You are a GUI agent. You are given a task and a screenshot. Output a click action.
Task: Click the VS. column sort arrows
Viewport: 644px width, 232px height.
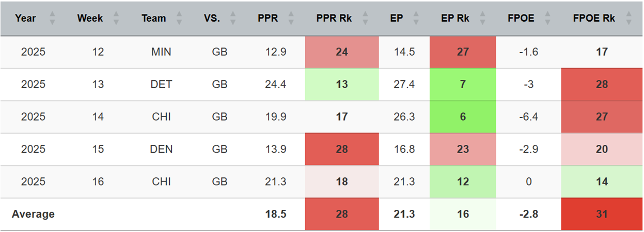233,19
